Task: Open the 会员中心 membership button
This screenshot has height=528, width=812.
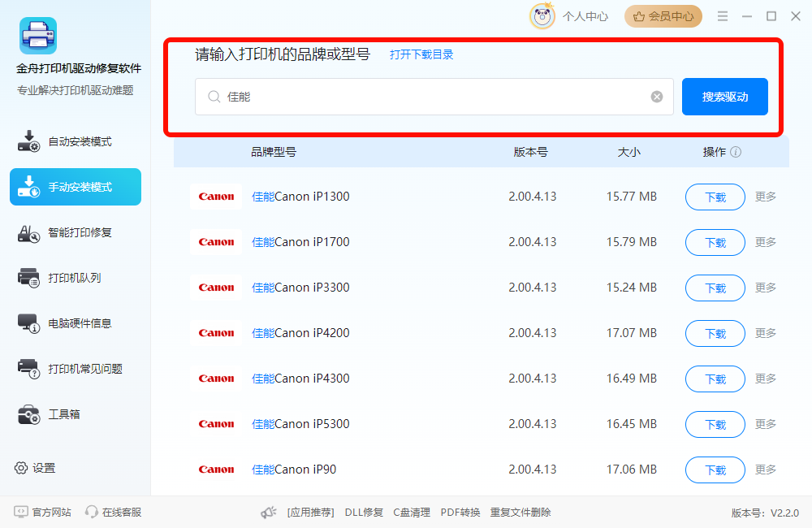Action: [663, 16]
